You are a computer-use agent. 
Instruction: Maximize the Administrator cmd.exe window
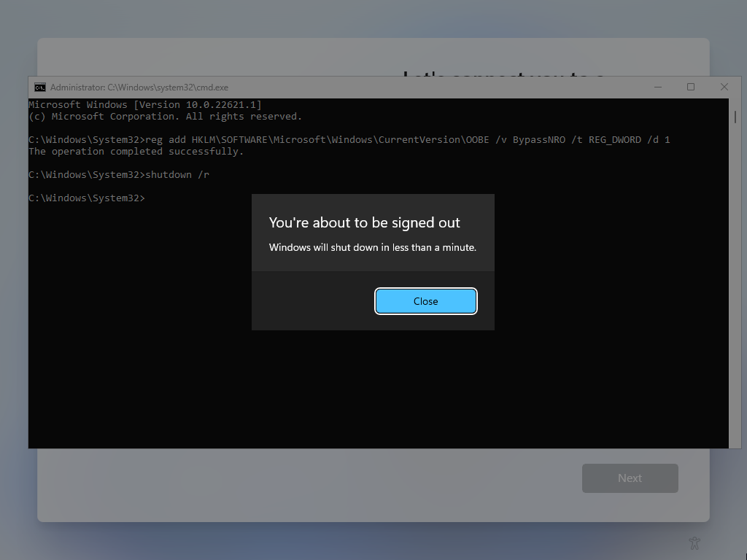[691, 87]
